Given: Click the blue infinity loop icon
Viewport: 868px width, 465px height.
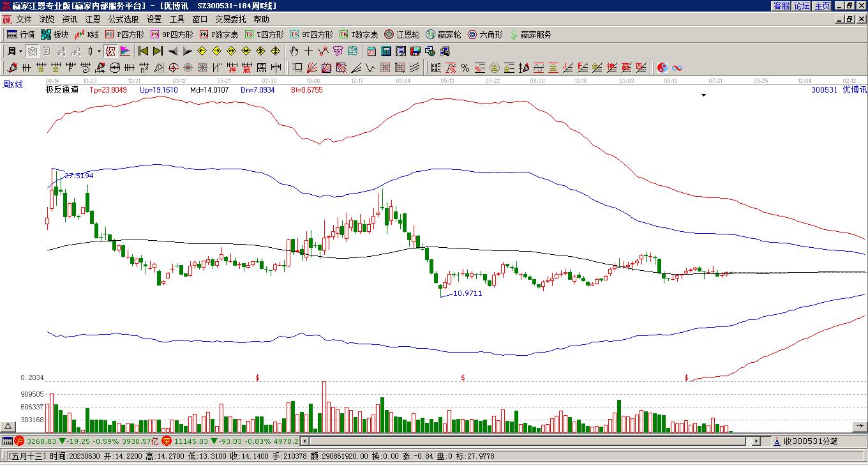Looking at the screenshot, I should 677,68.
